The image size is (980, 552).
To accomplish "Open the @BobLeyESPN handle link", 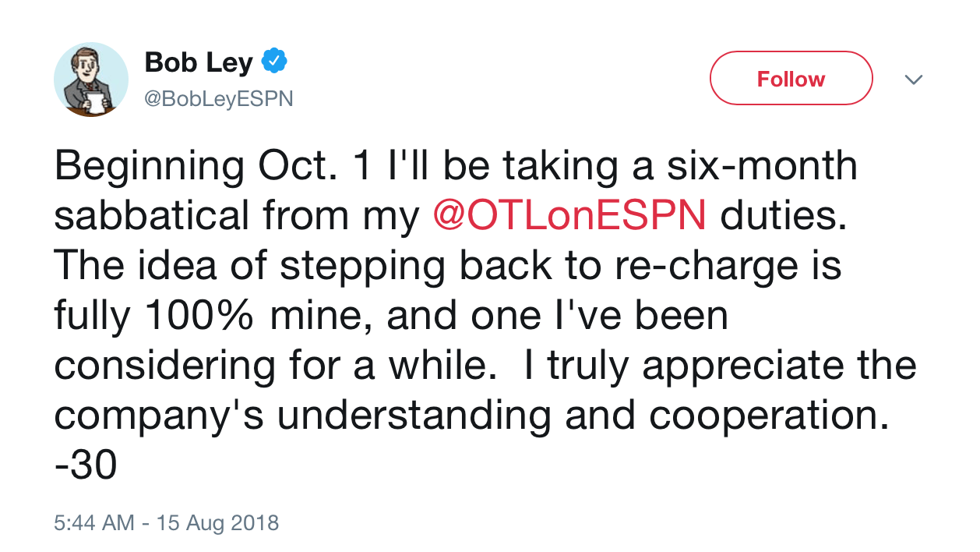I will tap(219, 99).
